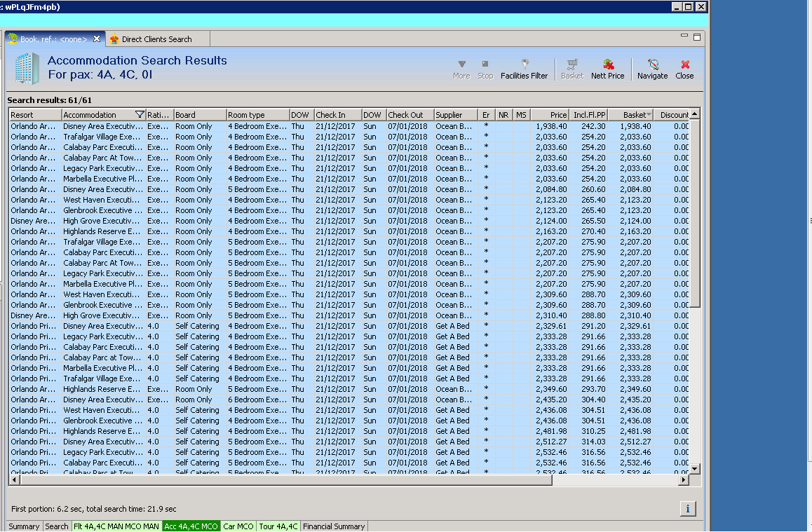Viewport: 812px width, 532px height.
Task: Click vertical scrollbar up arrow
Action: point(695,114)
